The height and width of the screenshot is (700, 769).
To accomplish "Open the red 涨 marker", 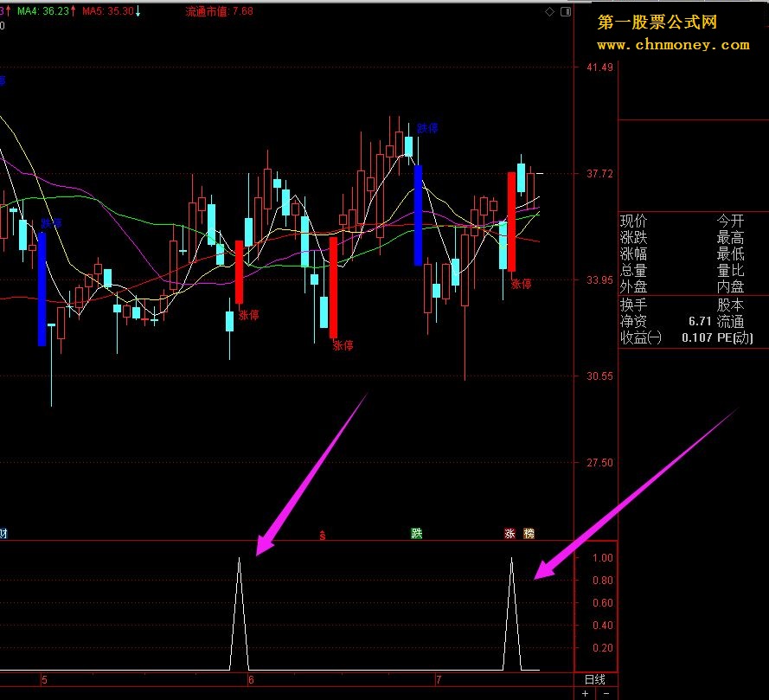I will (x=510, y=533).
